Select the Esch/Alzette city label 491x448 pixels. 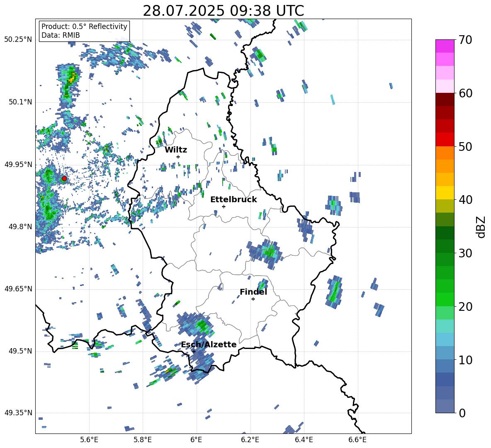coord(209,344)
